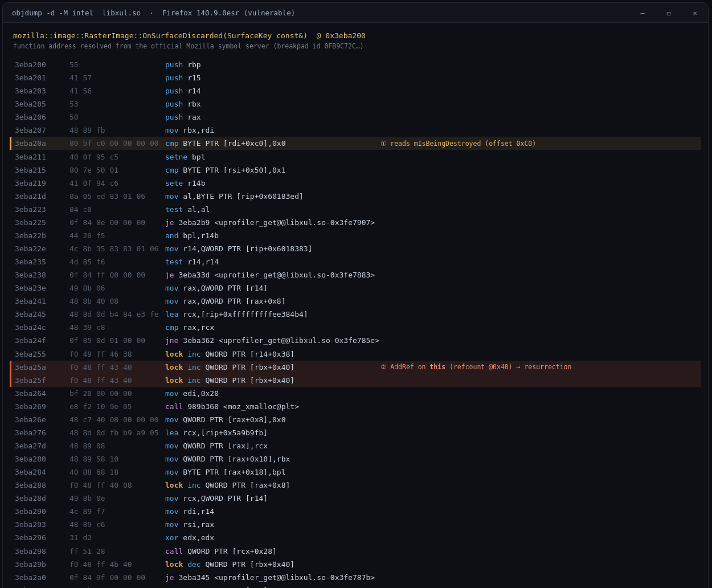Select lock inc at address 3eba25a
Image resolution: width=712 pixels, height=588 pixels.
pyautogui.click(x=230, y=367)
